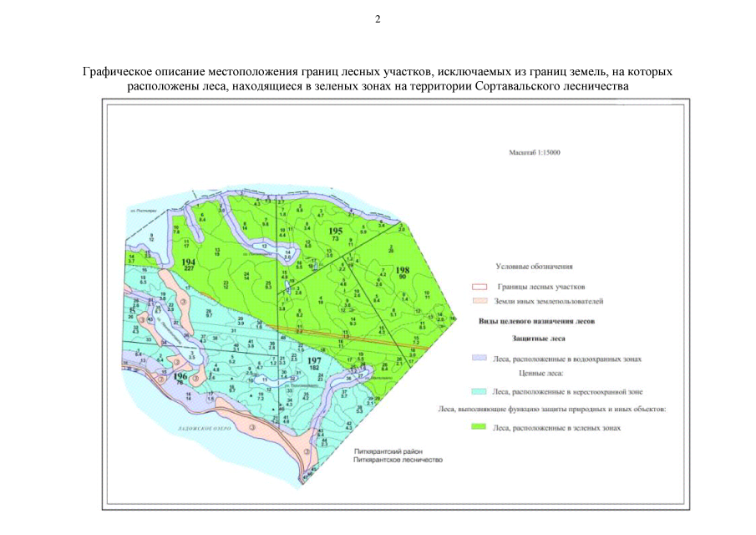Click the pink swatch for other land users
756x535 pixels.
coord(478,300)
